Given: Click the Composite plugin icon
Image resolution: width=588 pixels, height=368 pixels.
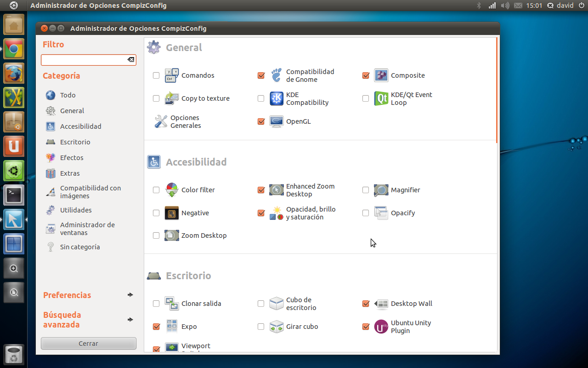Looking at the screenshot, I should click(x=381, y=75).
